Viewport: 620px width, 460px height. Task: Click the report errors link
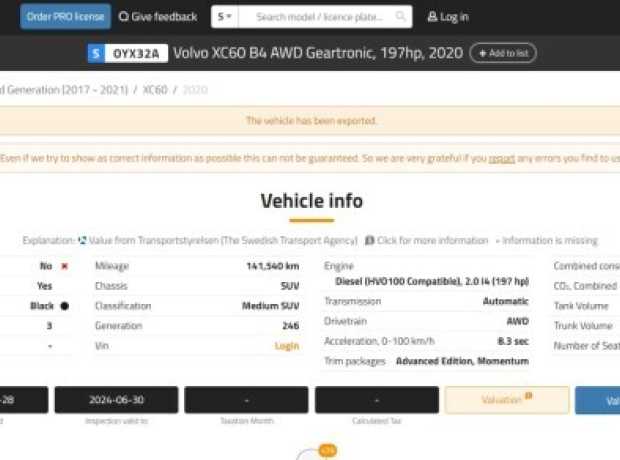pos(502,158)
